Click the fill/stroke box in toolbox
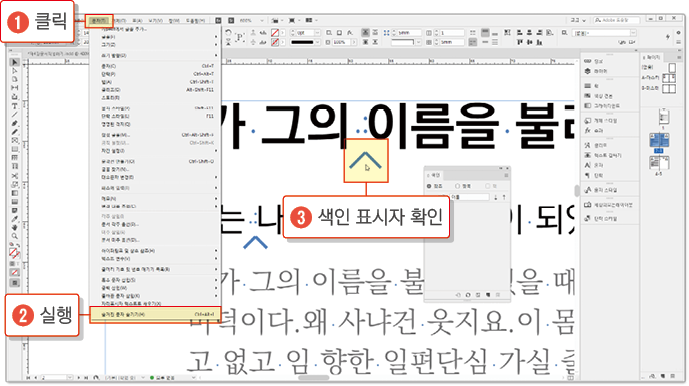This screenshot has width=689, height=386. (x=14, y=253)
